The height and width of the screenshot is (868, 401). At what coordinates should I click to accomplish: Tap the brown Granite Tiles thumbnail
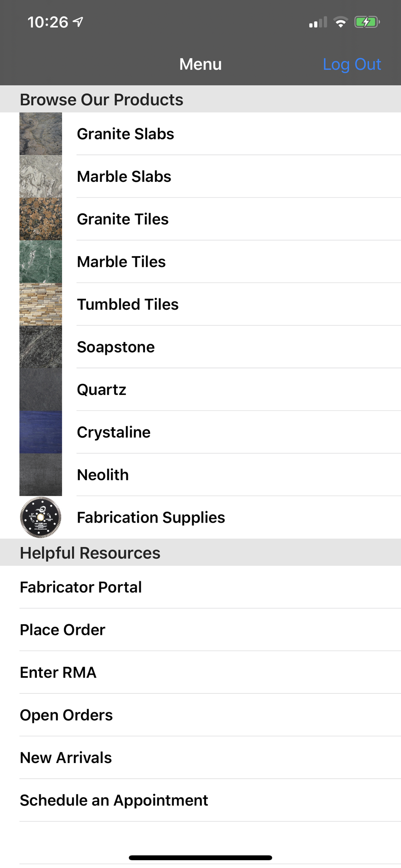click(x=41, y=219)
